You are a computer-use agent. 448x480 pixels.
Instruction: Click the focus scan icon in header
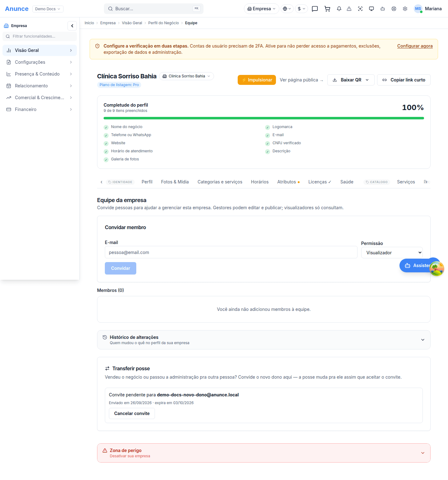click(x=360, y=9)
